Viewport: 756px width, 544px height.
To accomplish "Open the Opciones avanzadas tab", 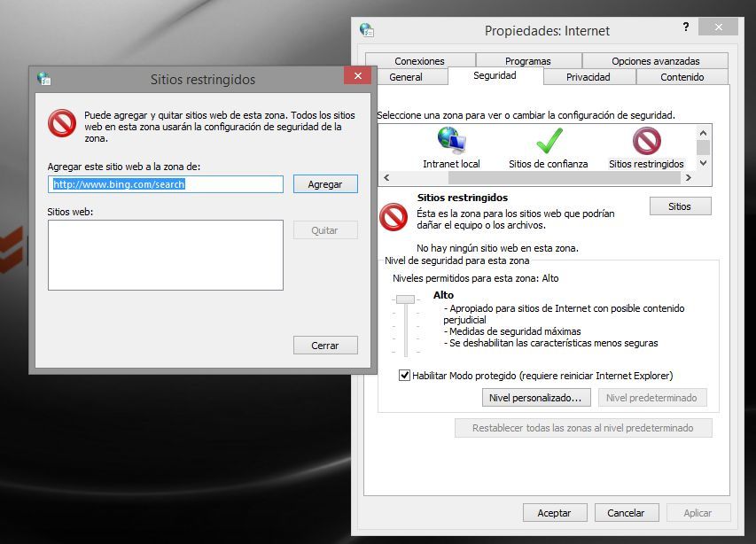I will click(655, 61).
